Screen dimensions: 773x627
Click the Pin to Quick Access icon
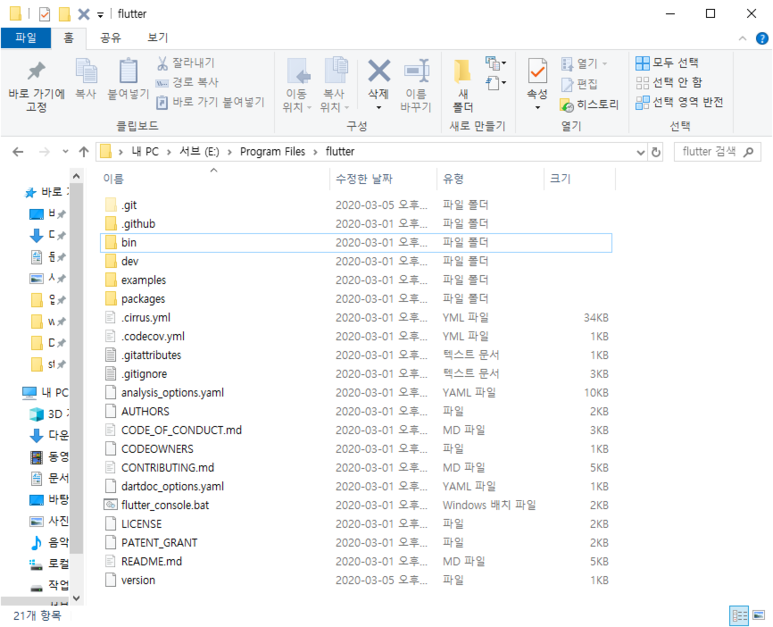(36, 71)
